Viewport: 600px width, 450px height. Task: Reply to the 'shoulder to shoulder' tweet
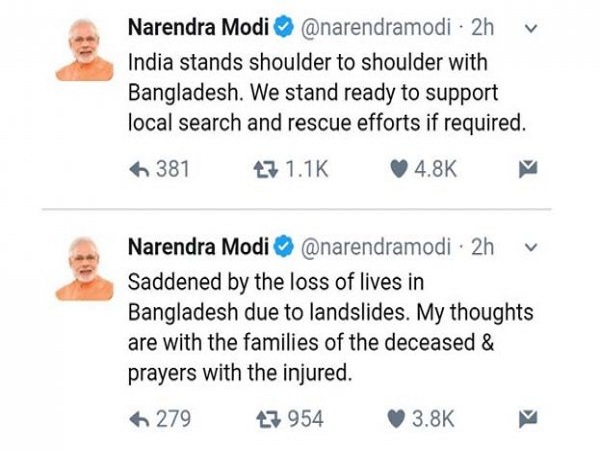pyautogui.click(x=141, y=170)
